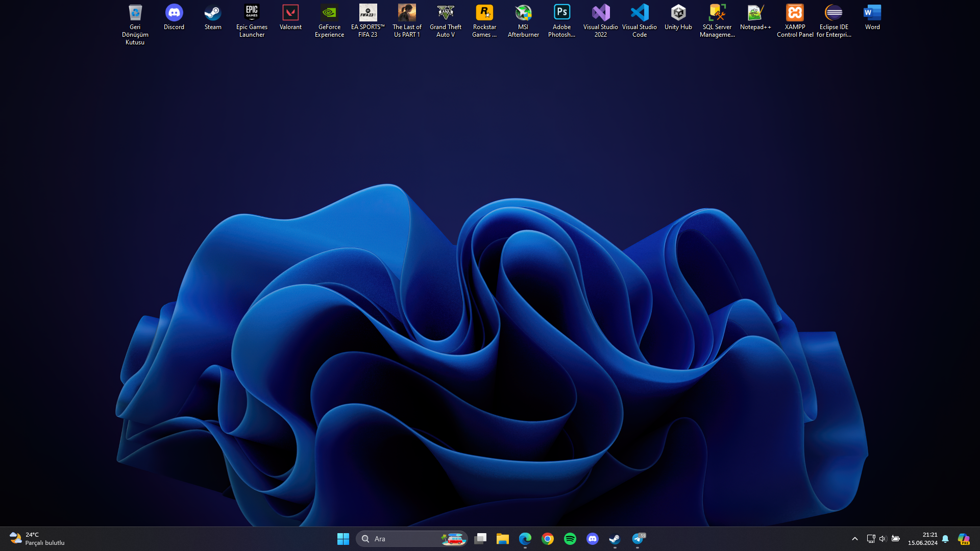Select the Epic Games Launcher shortcut

pos(252,21)
